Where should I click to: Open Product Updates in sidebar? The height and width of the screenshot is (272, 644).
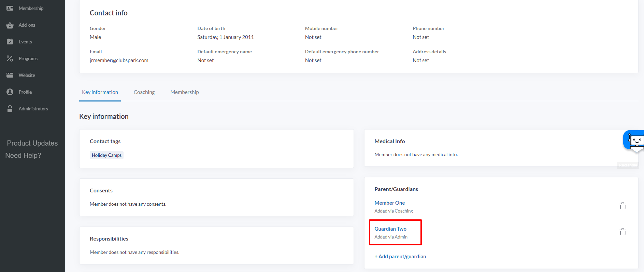(32, 143)
